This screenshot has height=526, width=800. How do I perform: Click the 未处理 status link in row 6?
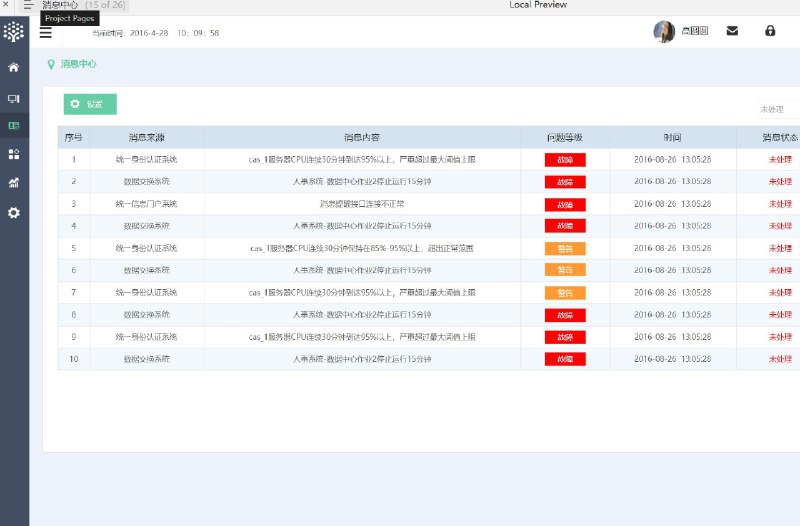[x=781, y=270]
